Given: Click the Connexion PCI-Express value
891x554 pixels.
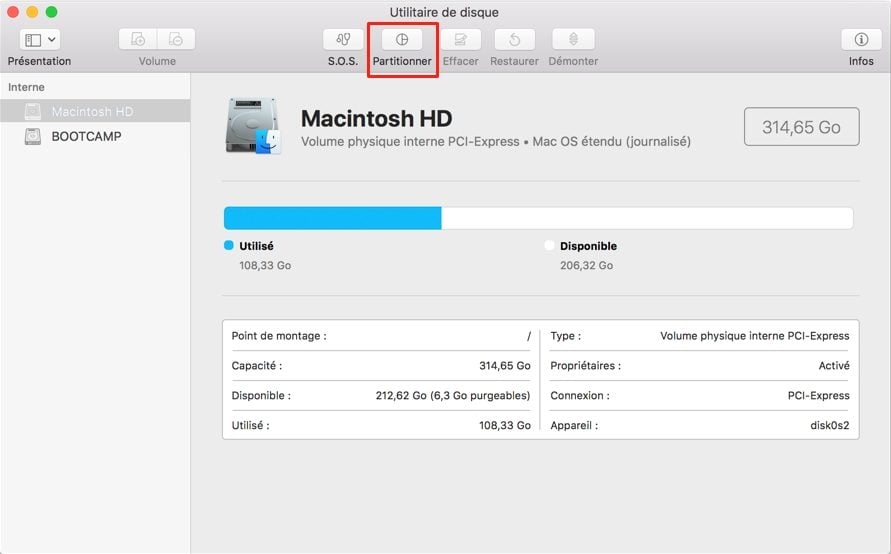Looking at the screenshot, I should click(818, 395).
